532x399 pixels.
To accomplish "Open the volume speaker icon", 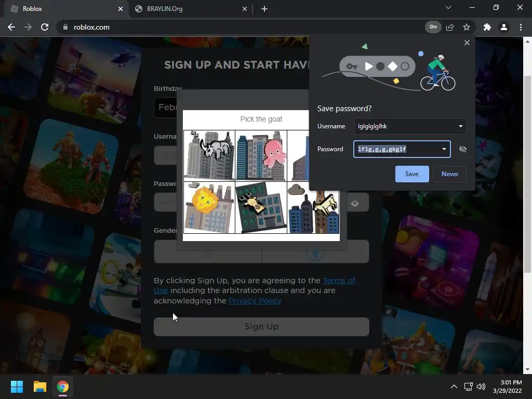I will click(x=481, y=387).
